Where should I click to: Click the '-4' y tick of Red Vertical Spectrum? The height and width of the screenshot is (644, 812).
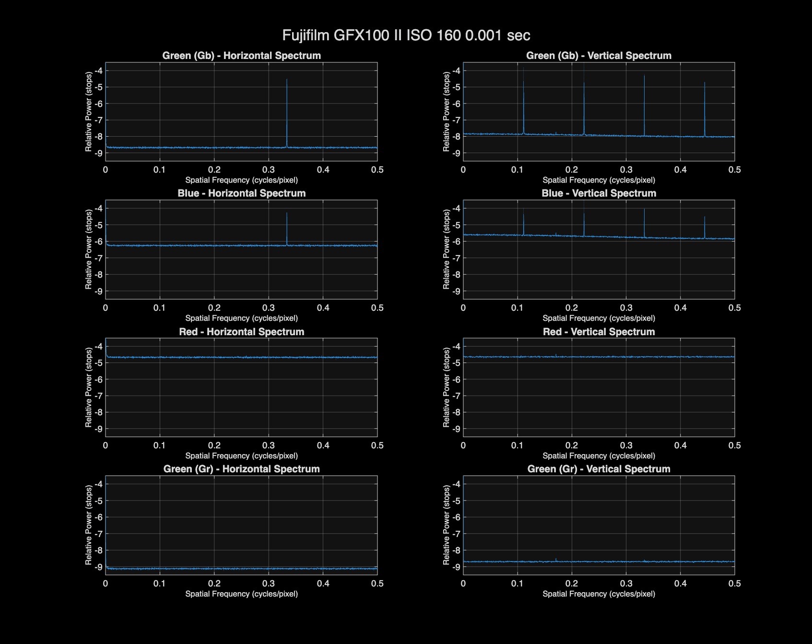coord(456,346)
